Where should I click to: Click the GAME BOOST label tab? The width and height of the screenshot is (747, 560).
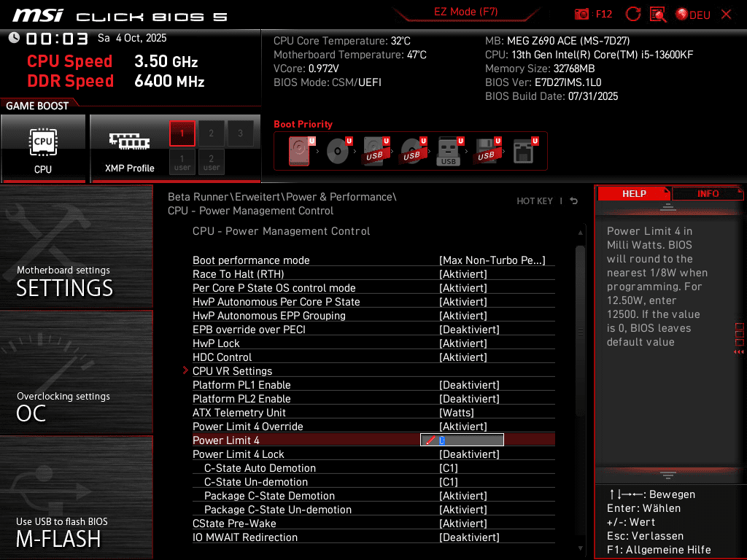[37, 106]
